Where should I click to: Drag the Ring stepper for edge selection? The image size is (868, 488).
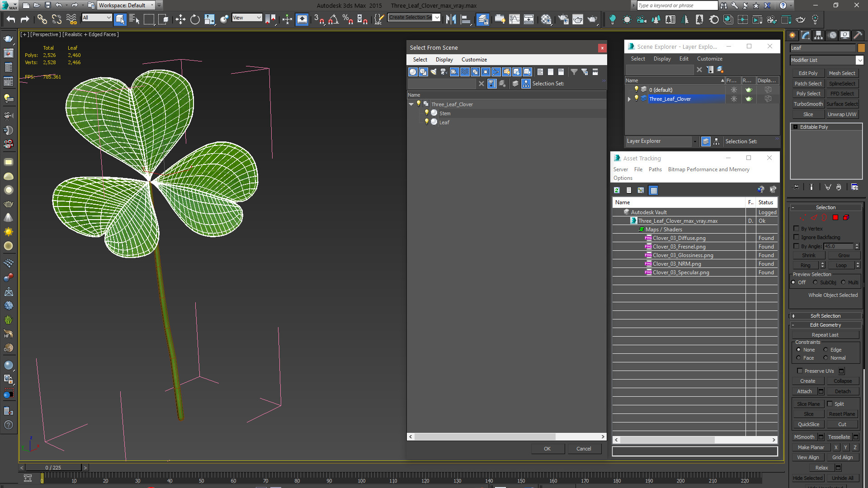tap(823, 265)
